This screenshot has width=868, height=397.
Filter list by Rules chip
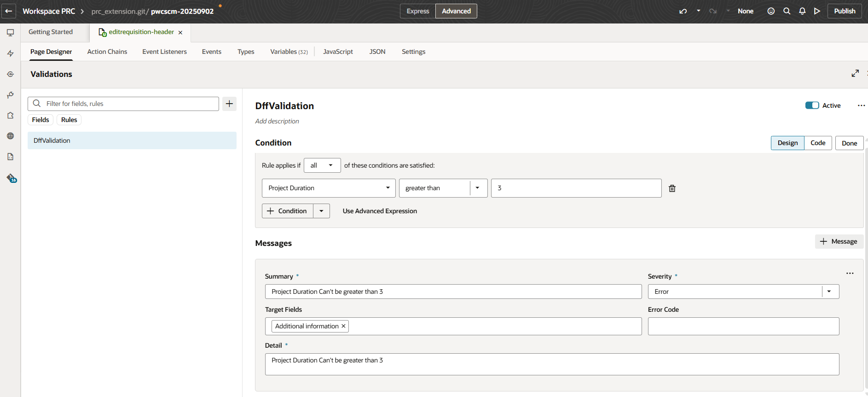click(69, 120)
